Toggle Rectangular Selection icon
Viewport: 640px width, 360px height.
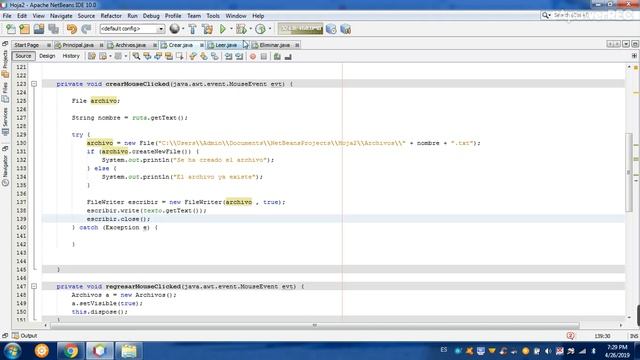(180, 56)
